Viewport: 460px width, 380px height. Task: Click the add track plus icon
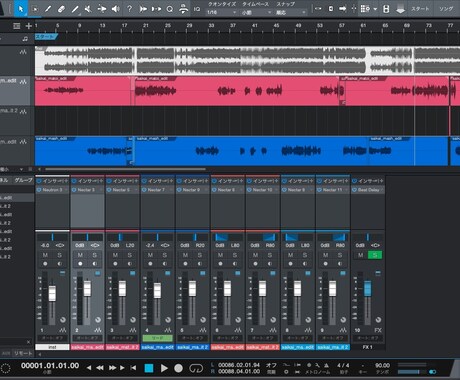tap(29, 26)
